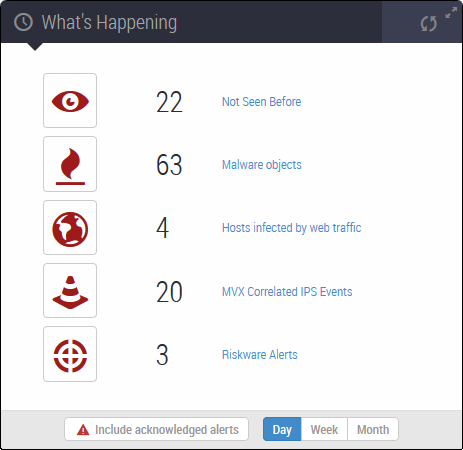Click the count 63 for Malware objects

(169, 165)
